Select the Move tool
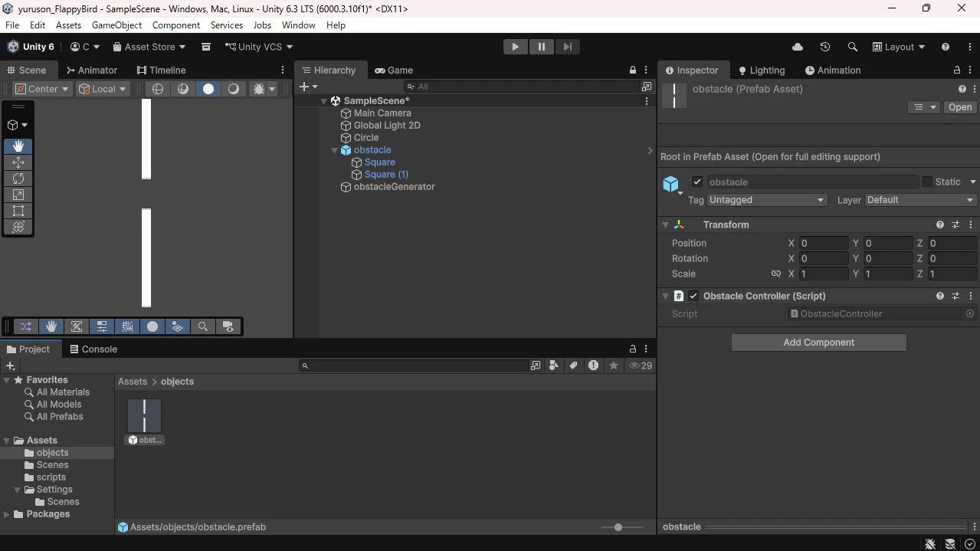 [x=18, y=162]
